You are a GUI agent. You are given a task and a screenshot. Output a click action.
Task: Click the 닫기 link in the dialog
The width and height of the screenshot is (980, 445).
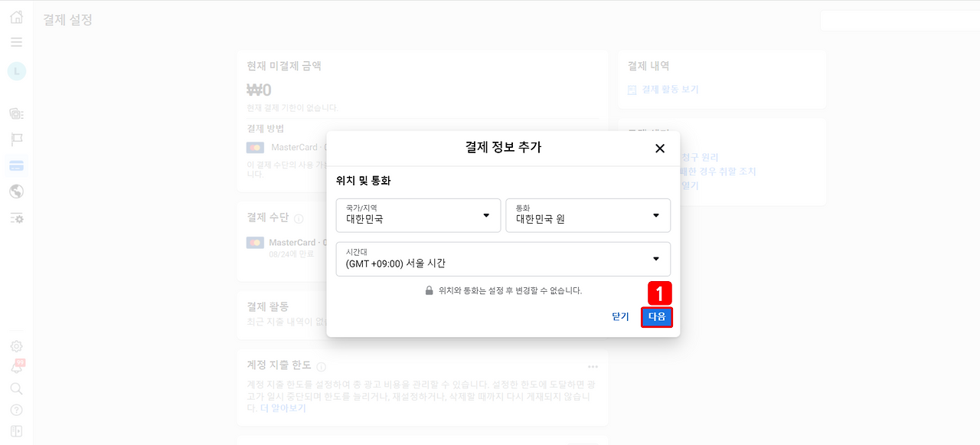pos(619,316)
